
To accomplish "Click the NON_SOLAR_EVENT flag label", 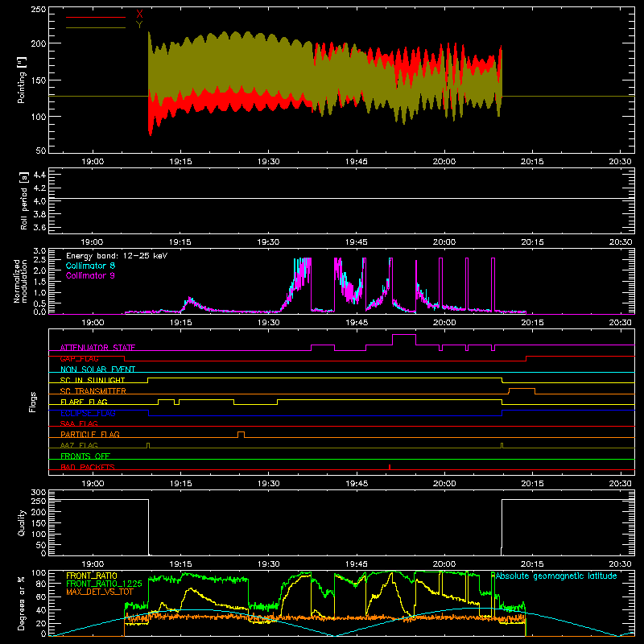I will (97, 369).
